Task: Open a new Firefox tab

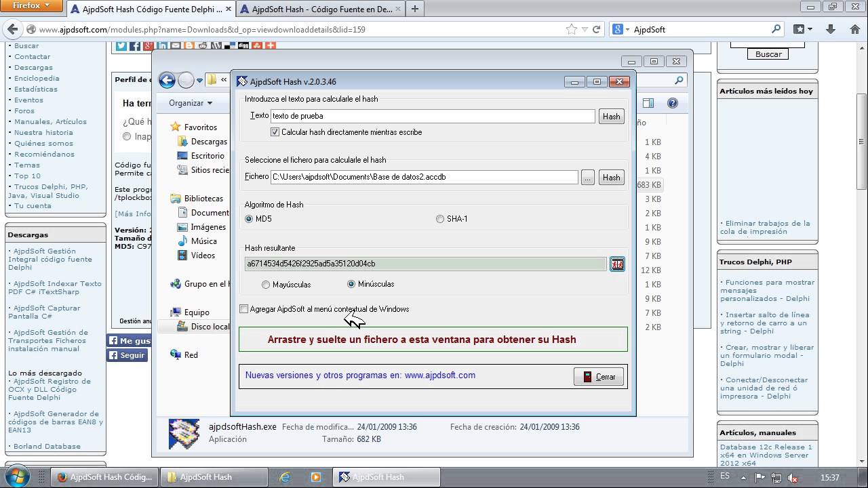Action: (x=414, y=9)
